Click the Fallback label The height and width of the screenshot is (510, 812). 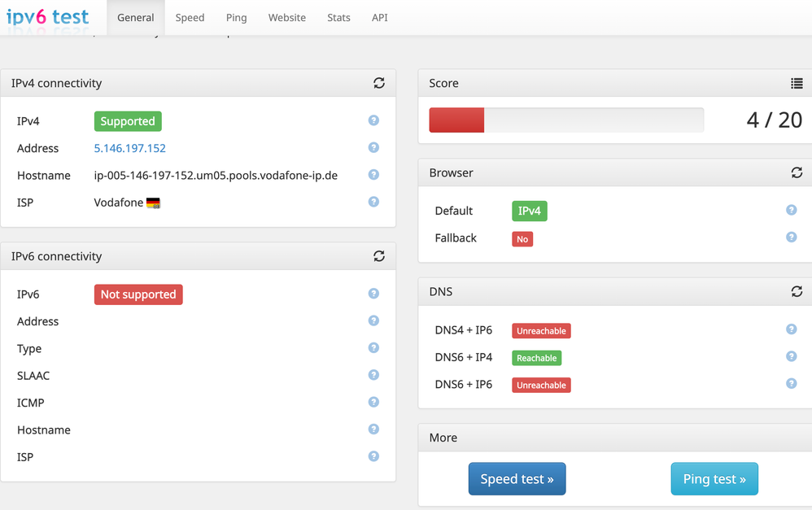pyautogui.click(x=456, y=238)
